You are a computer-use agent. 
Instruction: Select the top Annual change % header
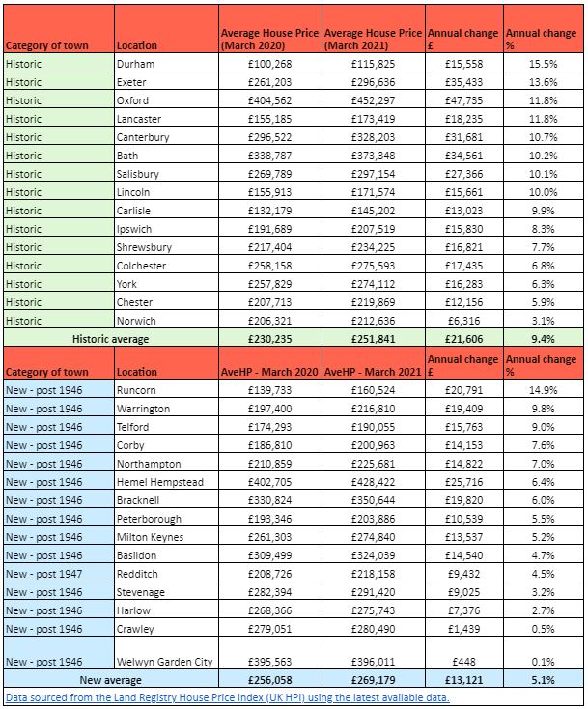tap(544, 29)
